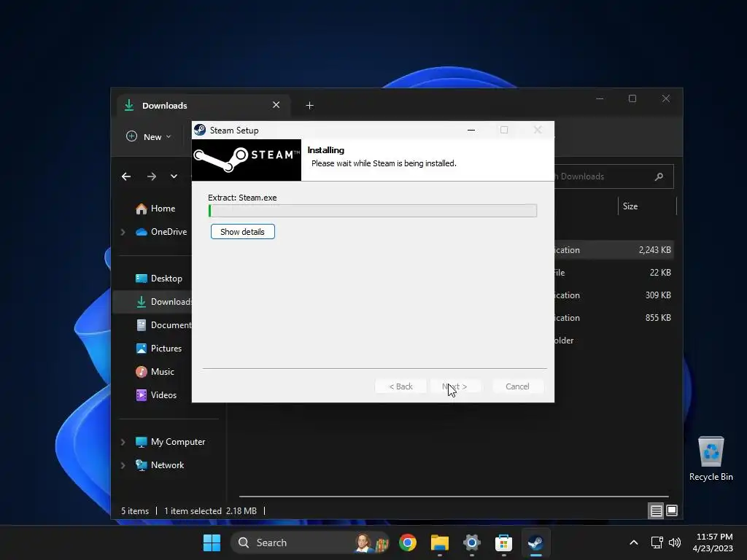Open the recent locations dropdown chevron
747x560 pixels.
coord(174,176)
